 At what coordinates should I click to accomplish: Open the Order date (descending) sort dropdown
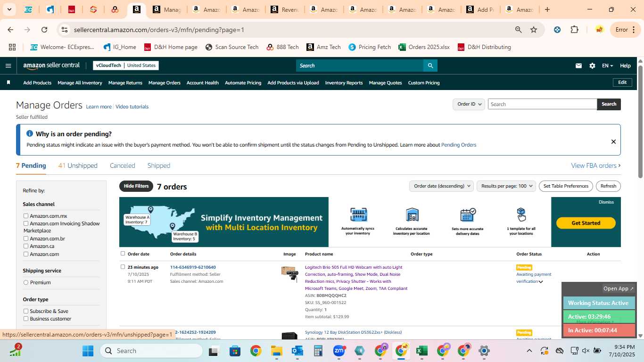click(441, 186)
